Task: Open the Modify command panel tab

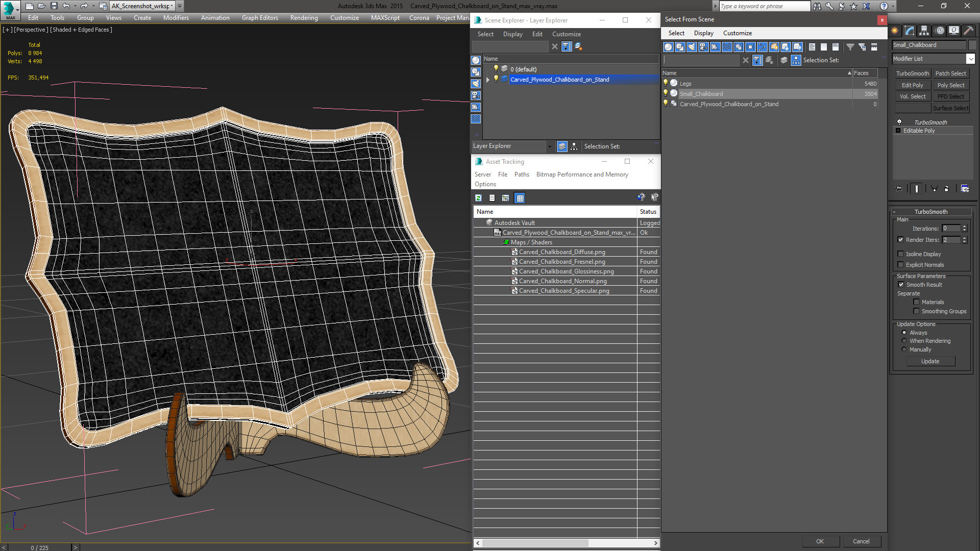Action: [910, 31]
